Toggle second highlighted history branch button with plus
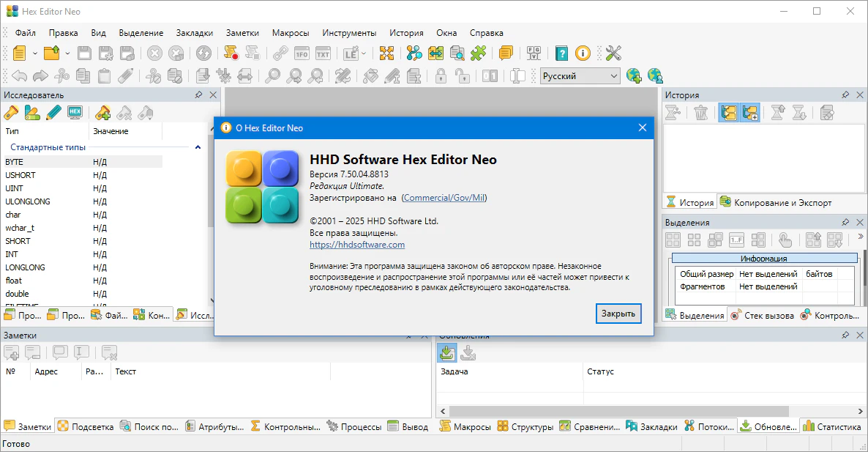 (749, 112)
